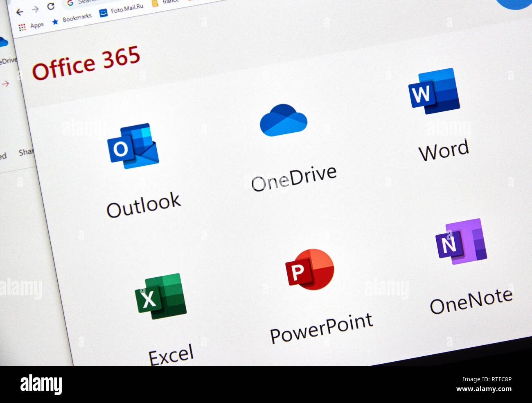
Task: Open the Foto.Mail.Ru bookmark icon
Action: pos(104,13)
